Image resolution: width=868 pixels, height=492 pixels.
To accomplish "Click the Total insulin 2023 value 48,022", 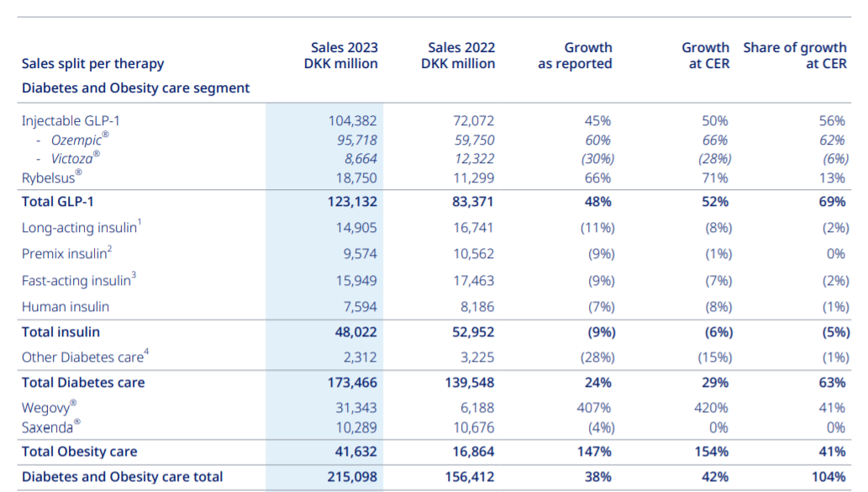I will pyautogui.click(x=355, y=332).
